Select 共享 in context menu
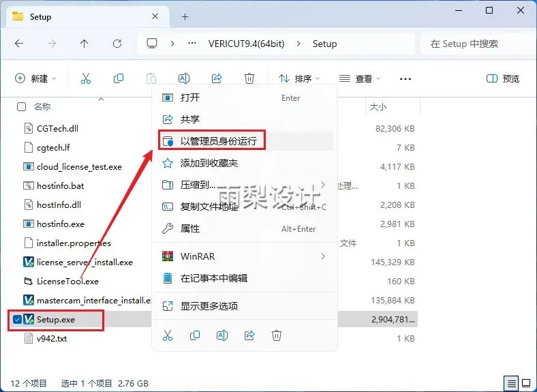Image resolution: width=537 pixels, height=392 pixels. point(244,119)
